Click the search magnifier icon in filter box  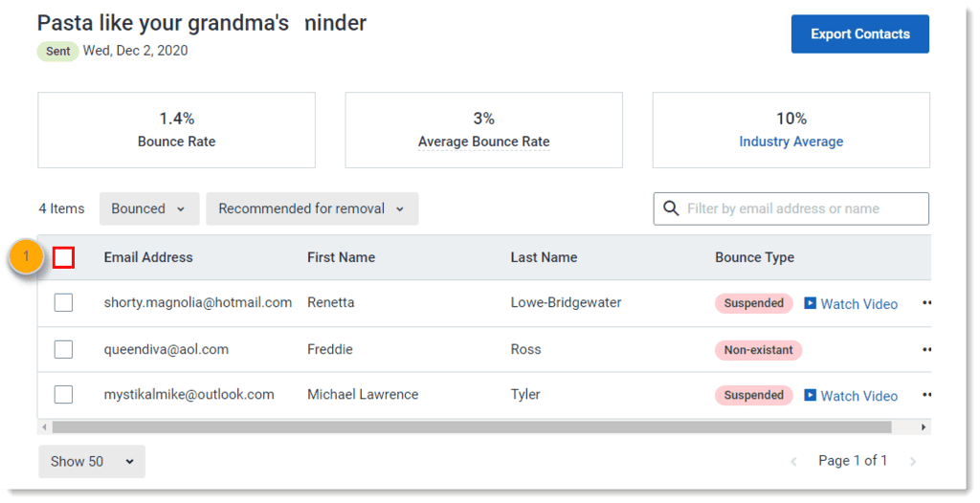(x=670, y=208)
